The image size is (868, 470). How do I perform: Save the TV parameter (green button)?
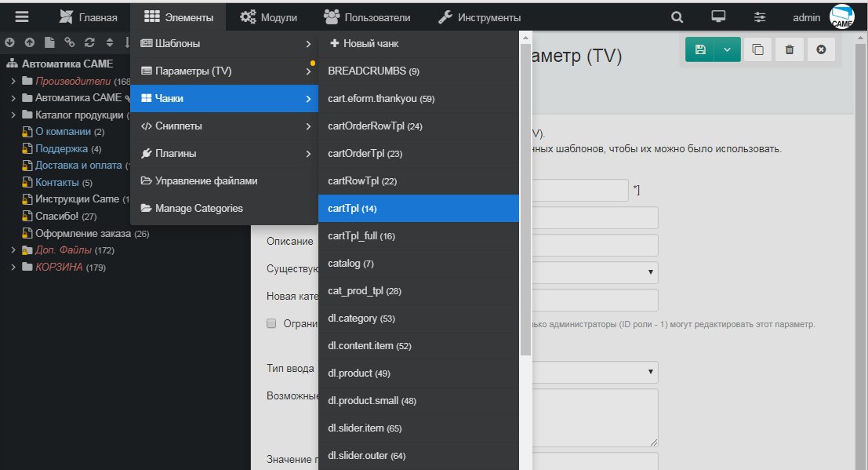(x=699, y=50)
